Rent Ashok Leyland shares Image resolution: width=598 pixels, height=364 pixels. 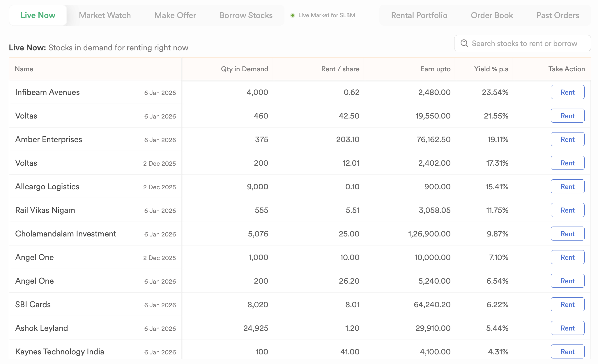click(x=567, y=328)
